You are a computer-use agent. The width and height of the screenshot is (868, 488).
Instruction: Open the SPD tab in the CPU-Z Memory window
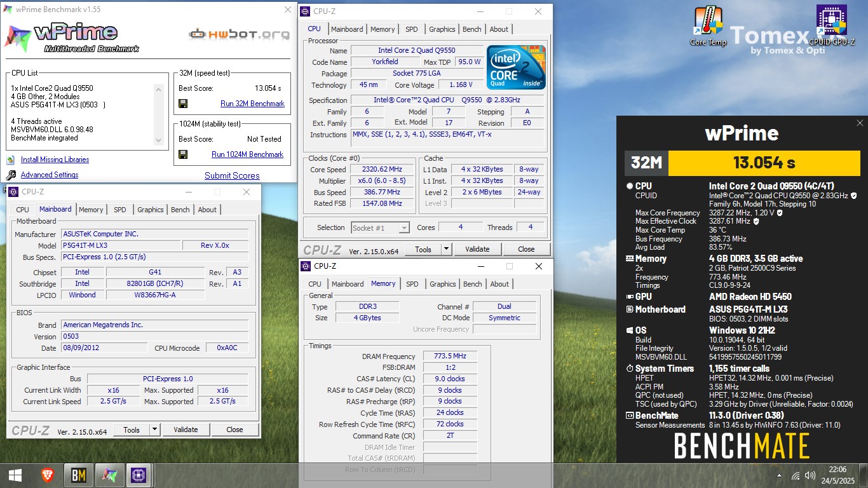point(412,284)
